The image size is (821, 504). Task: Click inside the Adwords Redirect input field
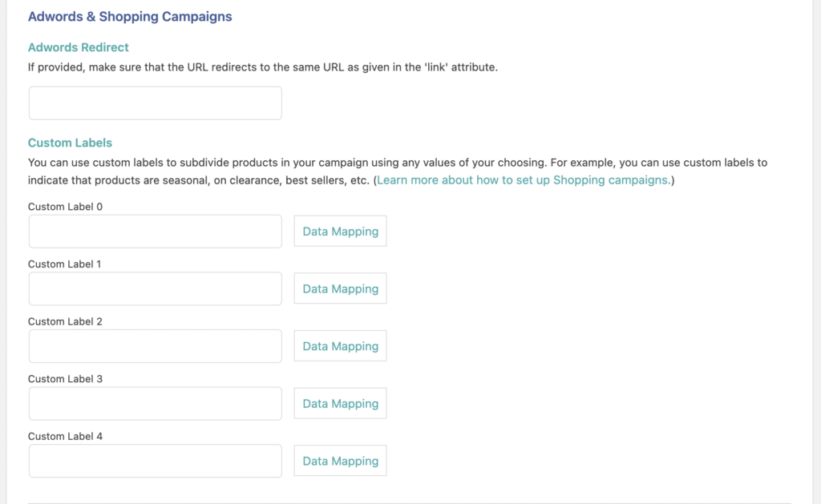pyautogui.click(x=155, y=103)
